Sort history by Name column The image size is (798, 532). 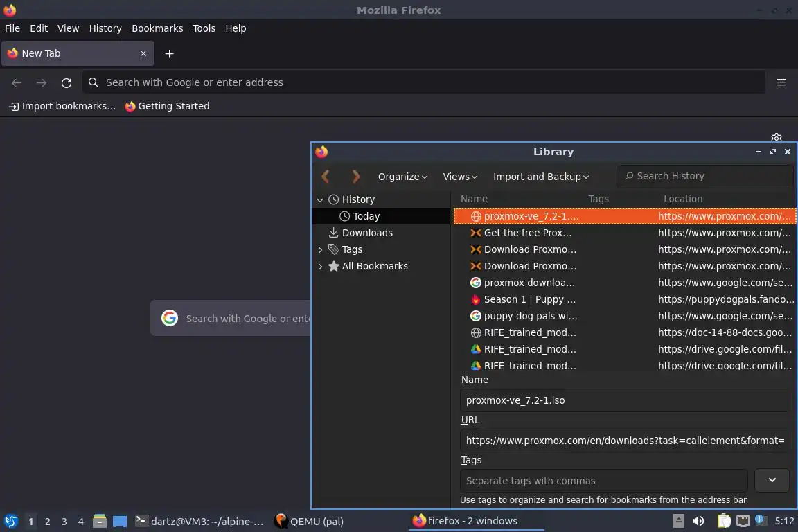point(474,199)
